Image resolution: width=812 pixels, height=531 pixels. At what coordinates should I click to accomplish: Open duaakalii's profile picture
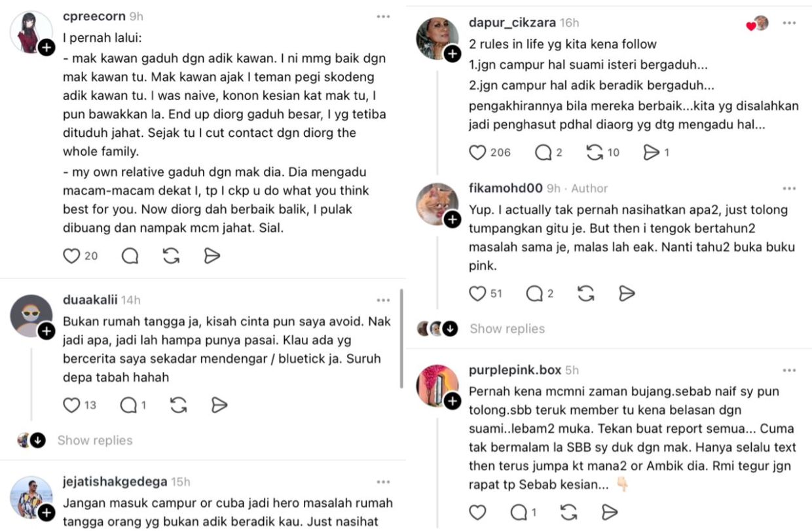click(x=31, y=316)
